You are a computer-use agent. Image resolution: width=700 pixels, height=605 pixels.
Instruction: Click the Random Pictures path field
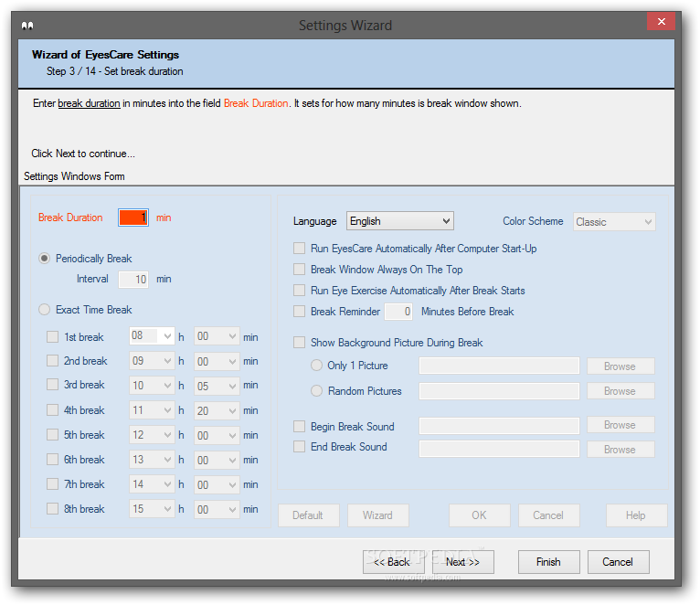tap(499, 391)
